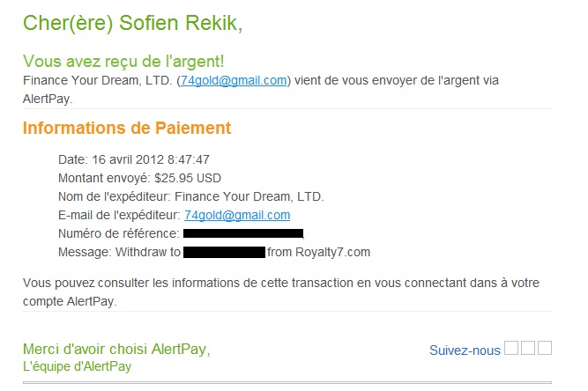Click the blacked-out Numéro de référence value
The image size is (588, 391).
tap(243, 233)
